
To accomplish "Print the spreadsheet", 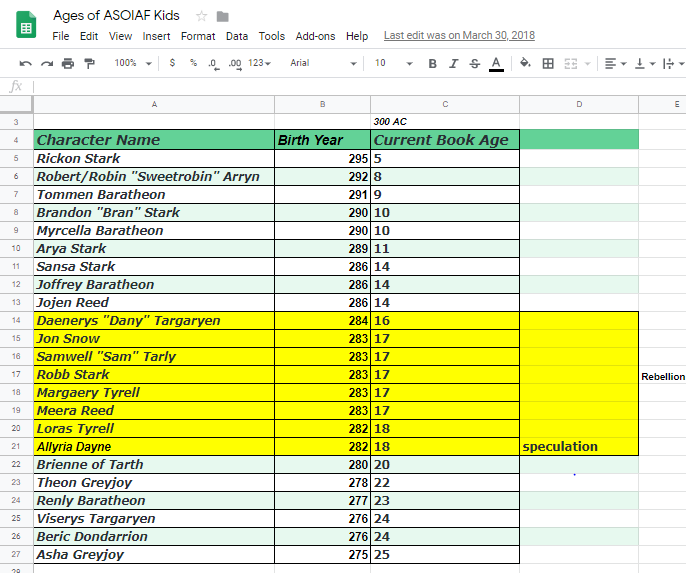I will click(68, 63).
